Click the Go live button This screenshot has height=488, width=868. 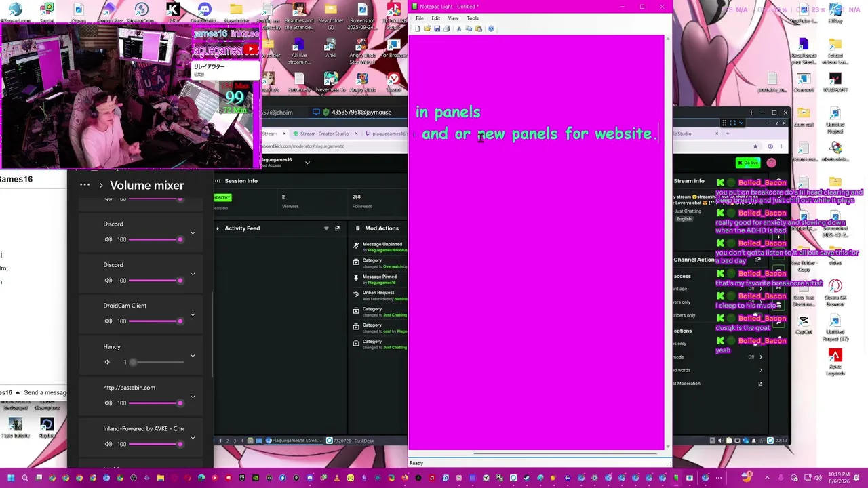click(748, 163)
